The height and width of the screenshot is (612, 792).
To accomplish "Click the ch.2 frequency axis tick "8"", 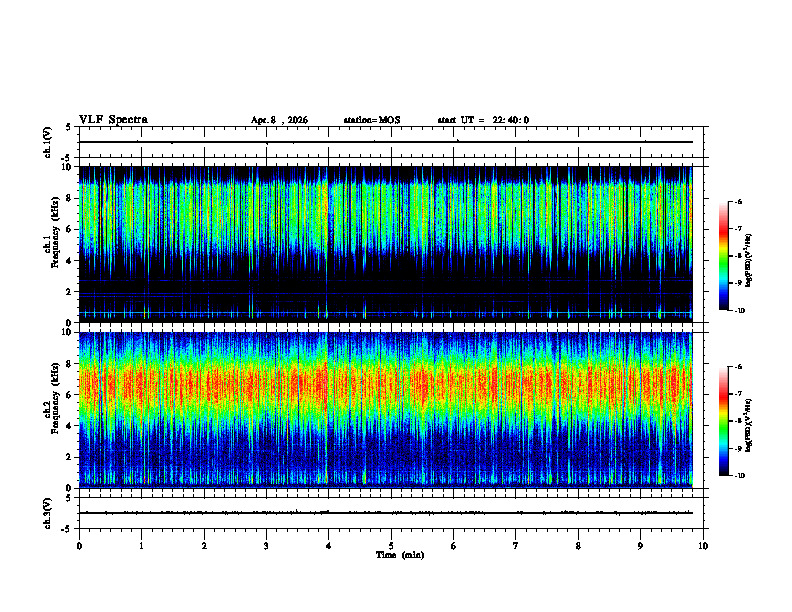I will [69, 364].
